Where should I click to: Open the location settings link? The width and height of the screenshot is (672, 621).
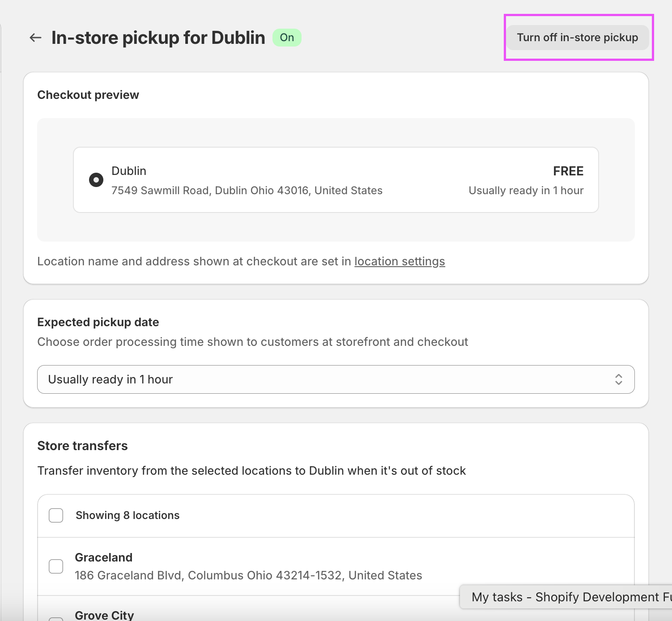point(400,261)
